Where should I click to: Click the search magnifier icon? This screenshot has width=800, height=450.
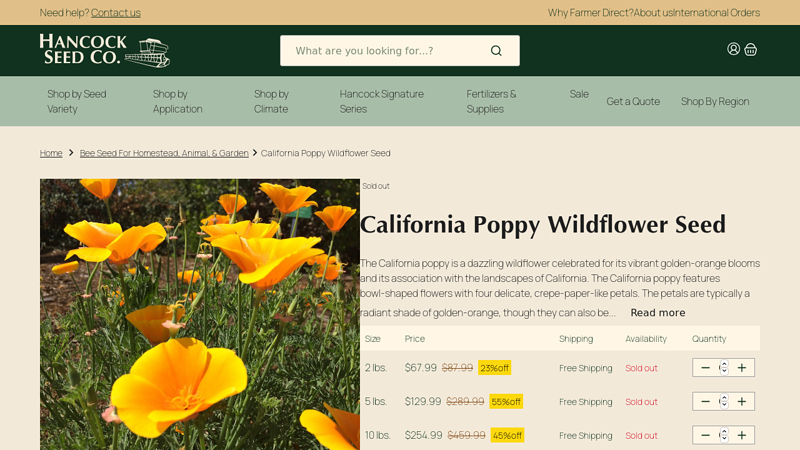coord(496,51)
